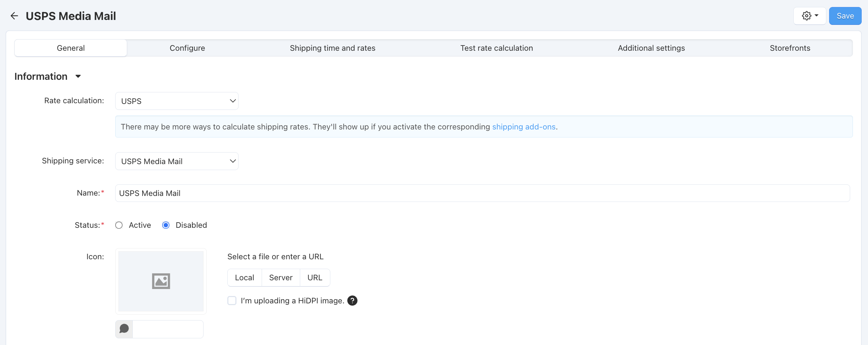The height and width of the screenshot is (345, 868).
Task: Open the gear settings menu
Action: tap(810, 16)
